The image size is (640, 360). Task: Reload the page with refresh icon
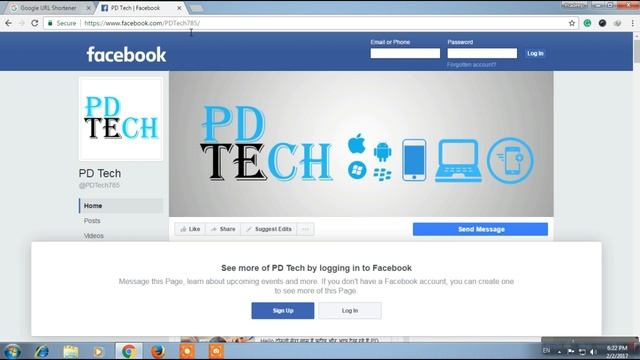pyautogui.click(x=35, y=23)
